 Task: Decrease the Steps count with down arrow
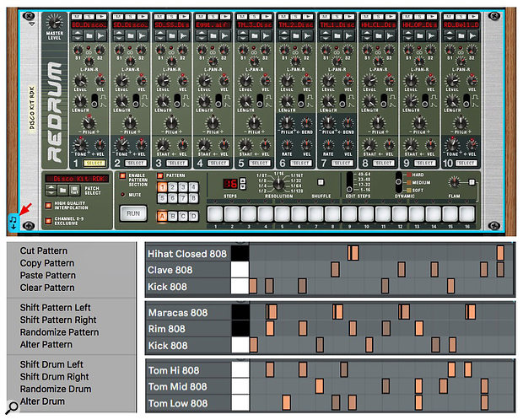point(243,186)
